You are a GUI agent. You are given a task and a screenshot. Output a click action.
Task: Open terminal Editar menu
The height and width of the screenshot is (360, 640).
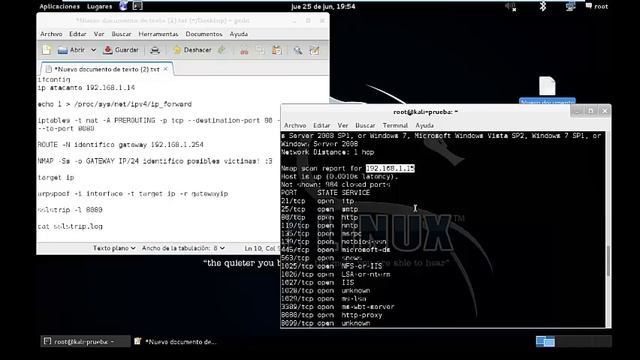coord(322,125)
